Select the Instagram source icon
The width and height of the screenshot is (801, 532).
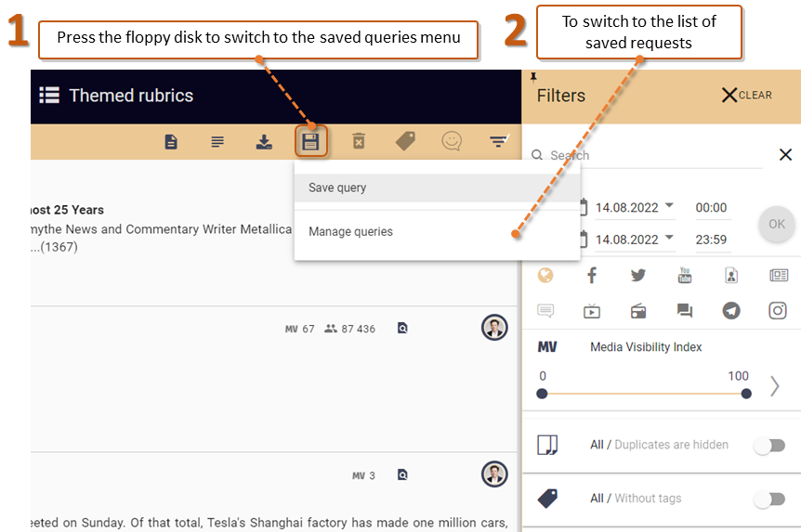(x=778, y=310)
